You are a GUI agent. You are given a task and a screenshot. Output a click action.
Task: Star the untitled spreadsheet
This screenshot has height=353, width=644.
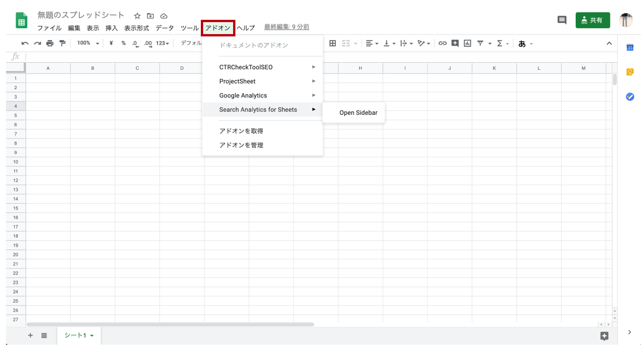click(137, 16)
